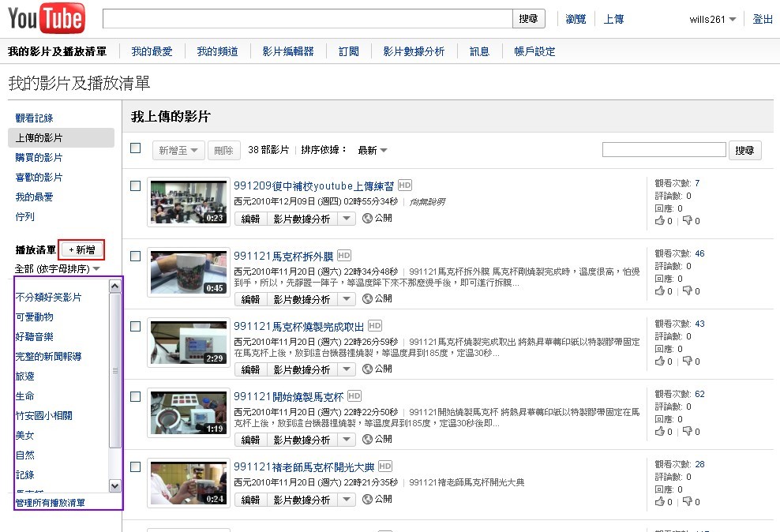Click thumbs-up icon for 991209 video
780x532 pixels.
click(x=660, y=220)
